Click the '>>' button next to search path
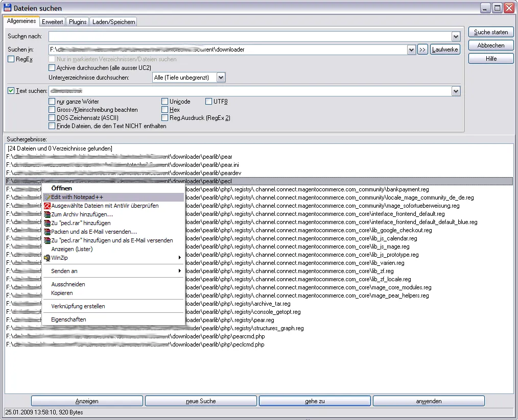This screenshot has height=420, width=518. coord(422,50)
